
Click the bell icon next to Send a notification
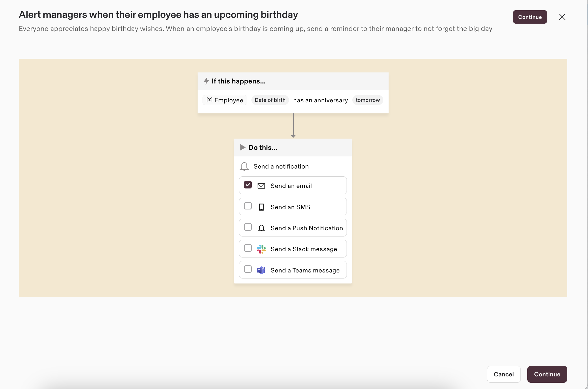point(244,166)
